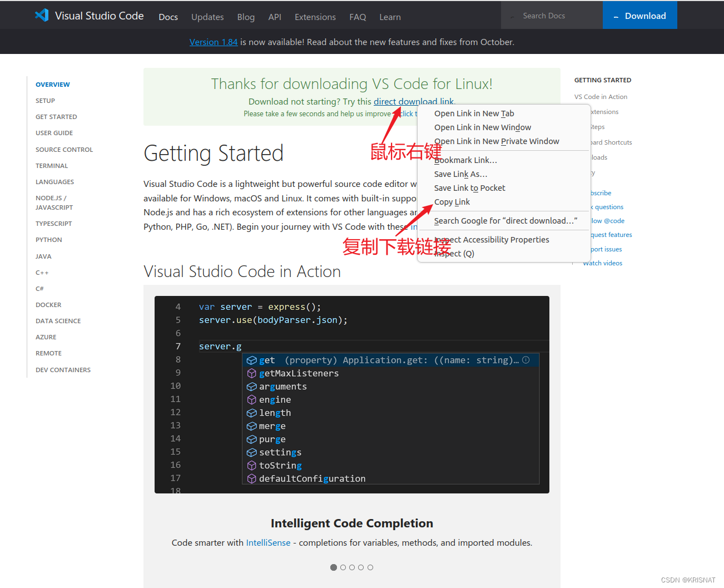
Task: Open Overview in the left sidebar
Action: coord(53,85)
